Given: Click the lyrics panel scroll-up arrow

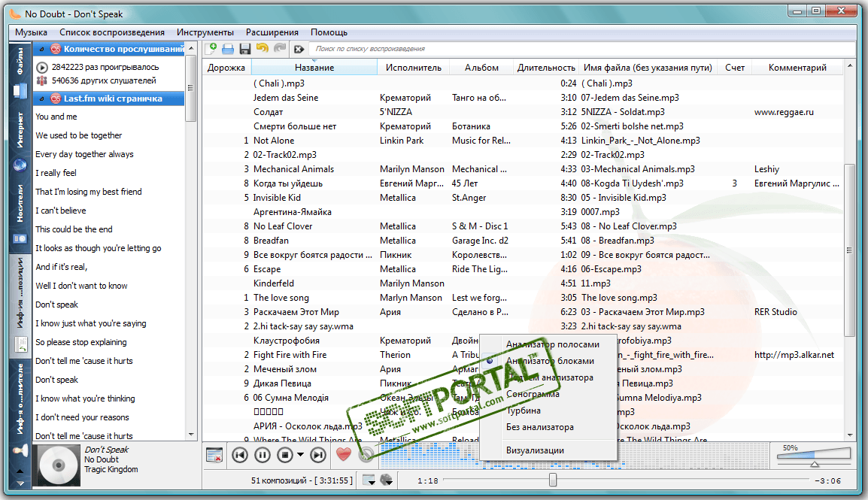Looking at the screenshot, I should pyautogui.click(x=191, y=48).
